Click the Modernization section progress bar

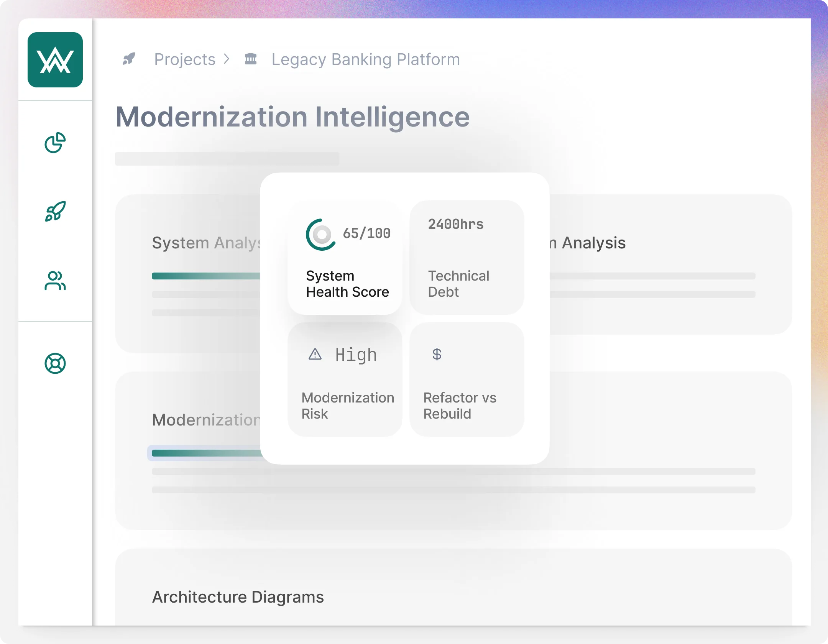click(x=207, y=453)
